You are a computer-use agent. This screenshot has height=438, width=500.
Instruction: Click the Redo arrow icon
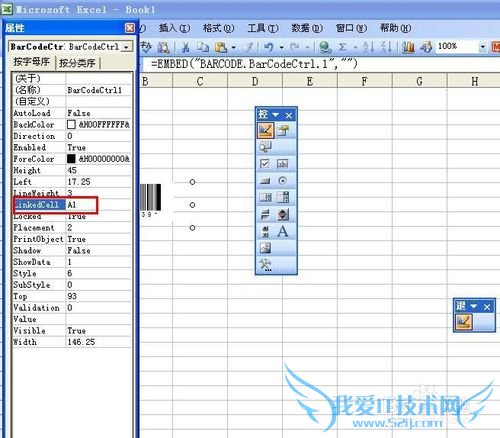tap(295, 47)
